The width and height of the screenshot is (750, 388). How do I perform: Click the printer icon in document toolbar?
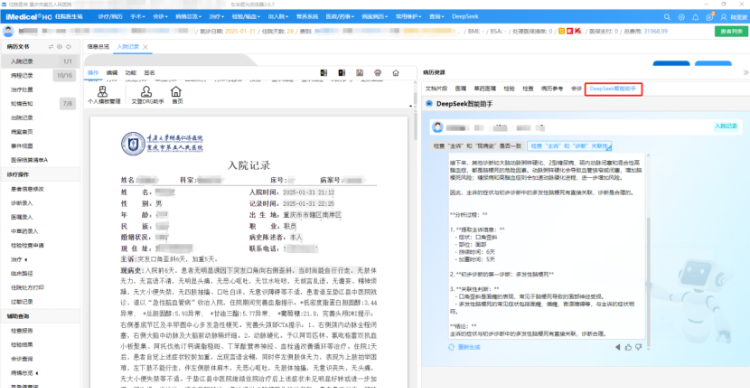pyautogui.click(x=378, y=73)
